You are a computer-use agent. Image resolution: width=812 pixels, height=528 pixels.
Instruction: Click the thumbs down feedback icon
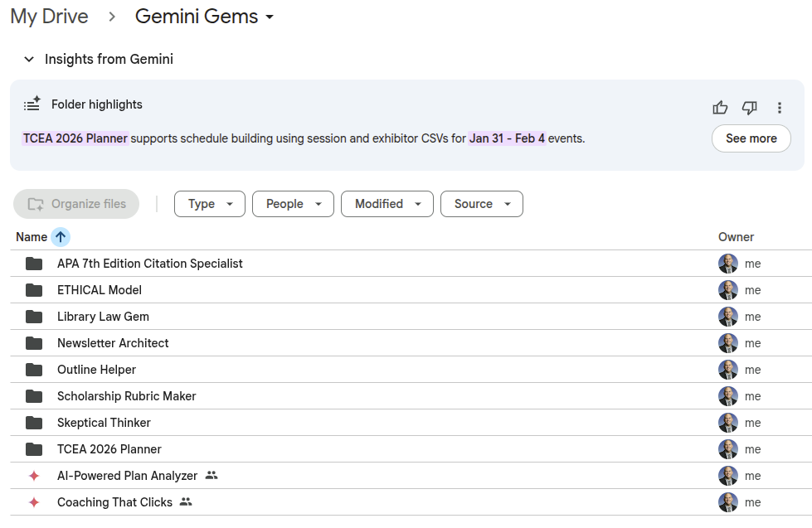coord(750,108)
